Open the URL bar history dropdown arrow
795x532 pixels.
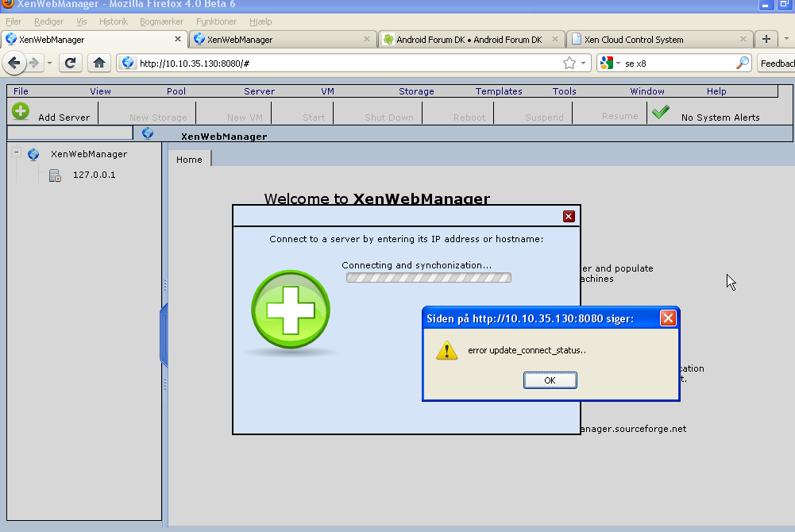click(583, 63)
